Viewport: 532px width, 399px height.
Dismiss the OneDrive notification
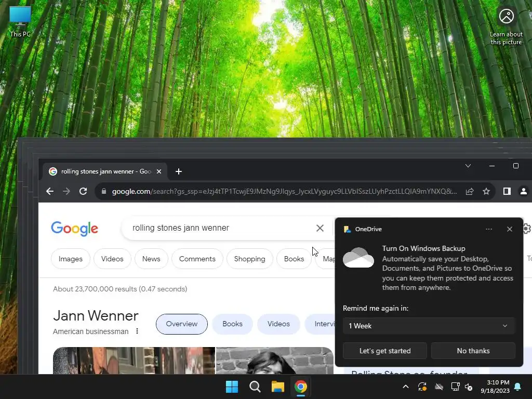click(x=510, y=229)
